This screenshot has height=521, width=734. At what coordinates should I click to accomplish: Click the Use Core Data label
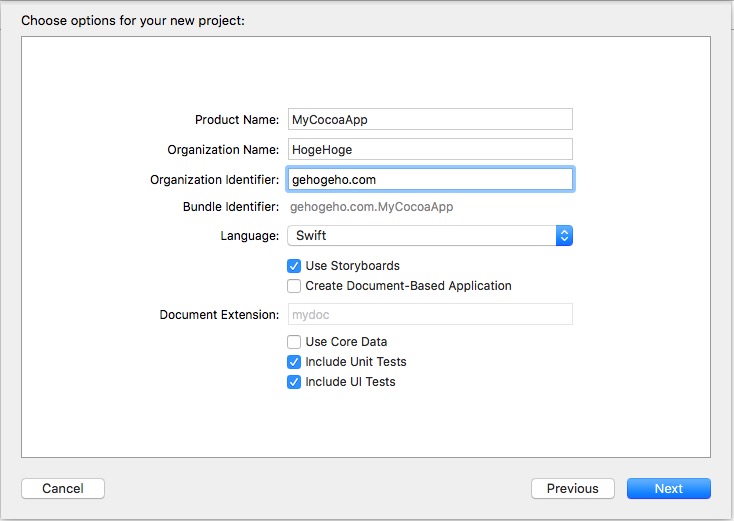click(346, 342)
